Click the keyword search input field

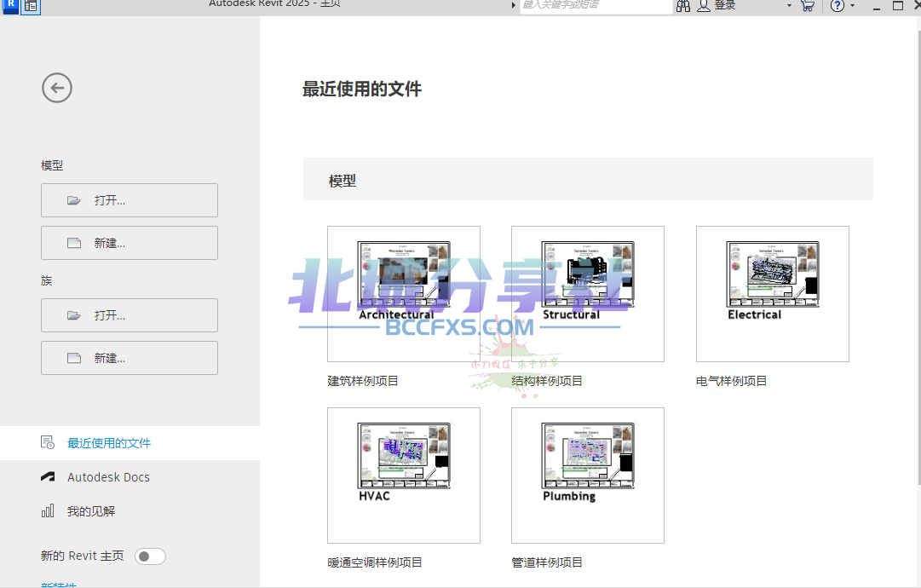click(596, 6)
